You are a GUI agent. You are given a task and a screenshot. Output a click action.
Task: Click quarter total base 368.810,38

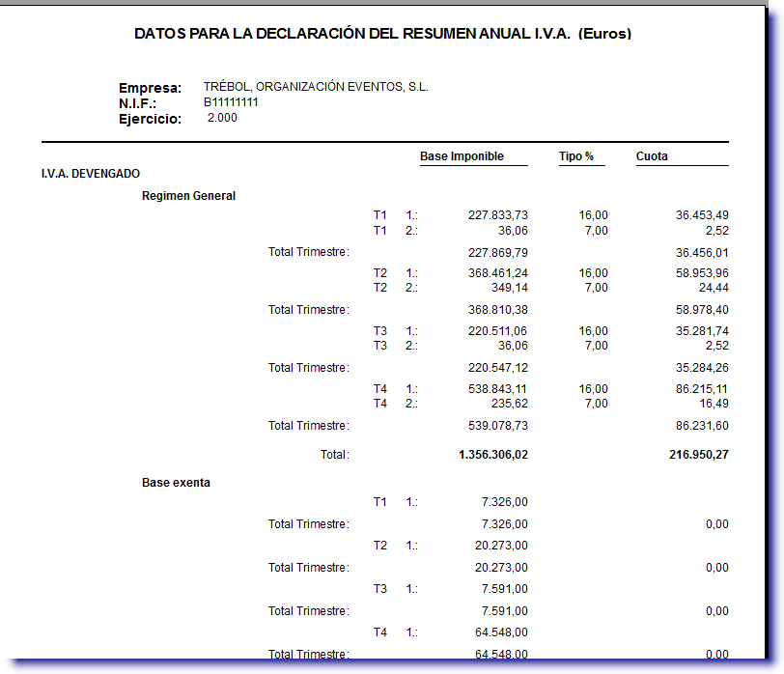click(x=498, y=310)
